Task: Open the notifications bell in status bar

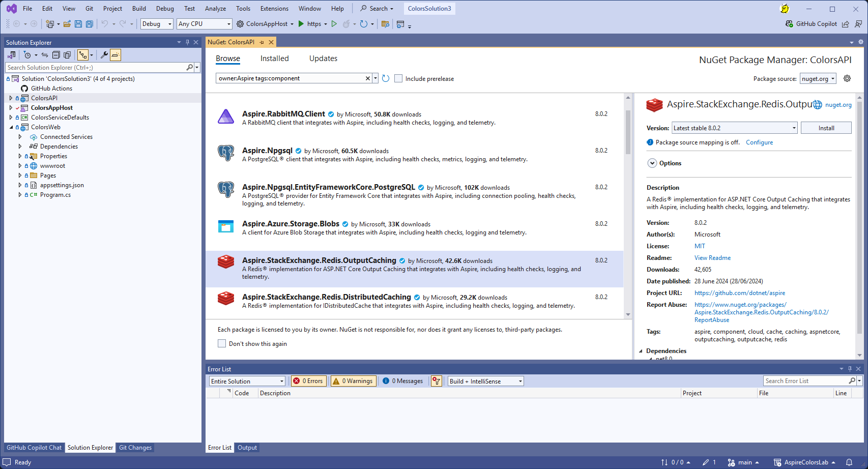Action: [x=849, y=462]
